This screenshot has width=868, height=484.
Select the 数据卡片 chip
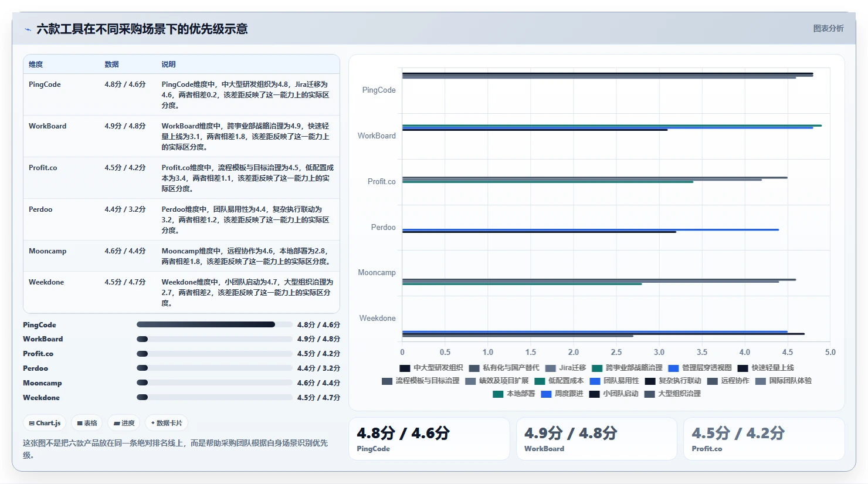point(167,423)
